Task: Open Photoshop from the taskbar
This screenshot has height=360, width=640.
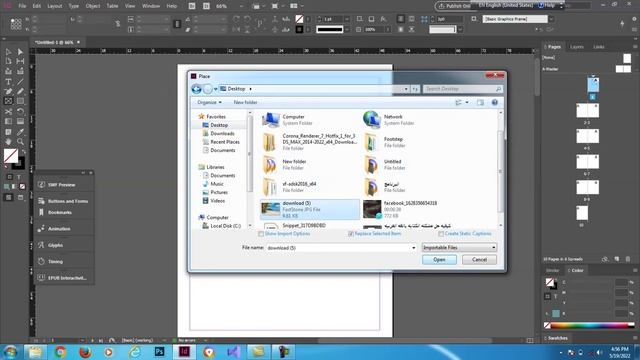Action: point(159,351)
